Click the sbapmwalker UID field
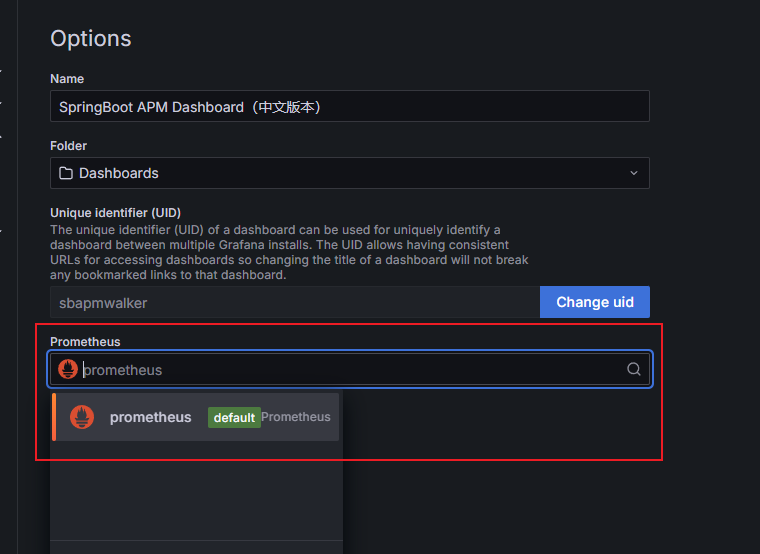The height and width of the screenshot is (554, 760). tap(295, 302)
